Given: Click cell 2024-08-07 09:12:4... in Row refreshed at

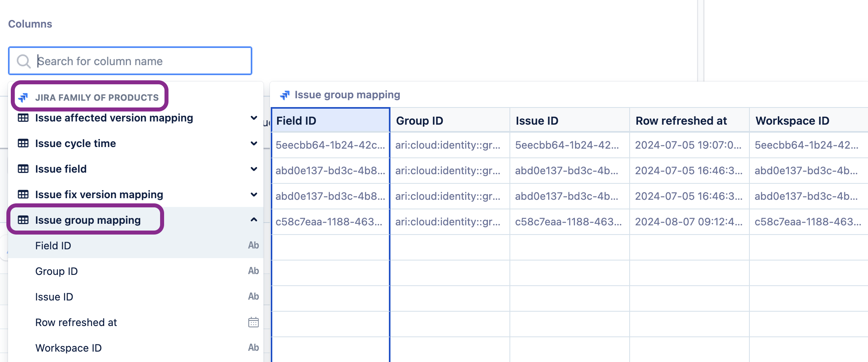Looking at the screenshot, I should pyautogui.click(x=690, y=222).
